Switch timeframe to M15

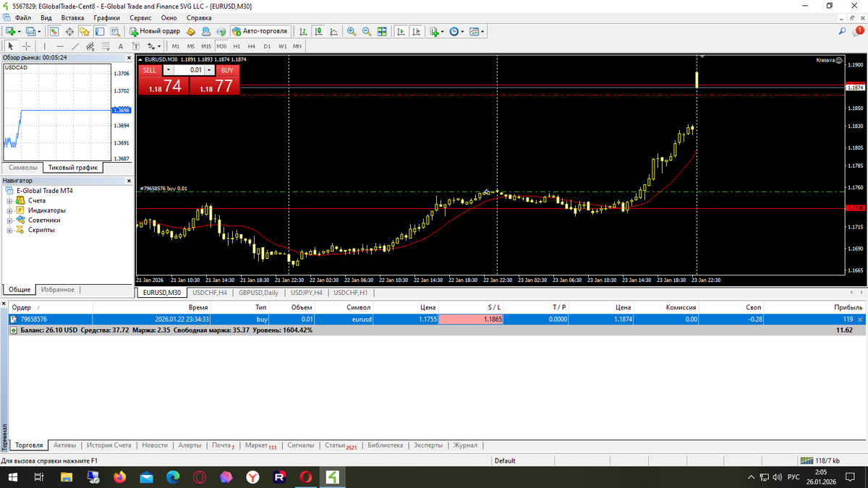click(x=206, y=46)
